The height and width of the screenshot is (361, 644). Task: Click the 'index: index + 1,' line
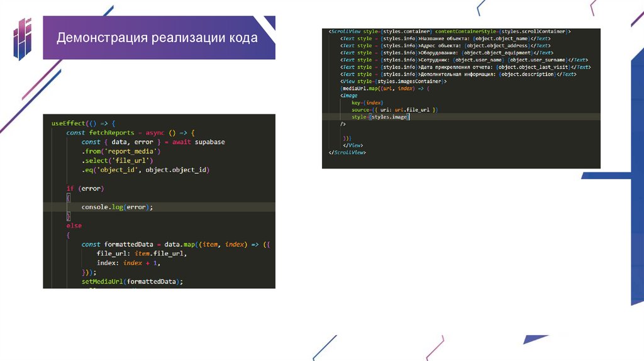click(x=128, y=263)
